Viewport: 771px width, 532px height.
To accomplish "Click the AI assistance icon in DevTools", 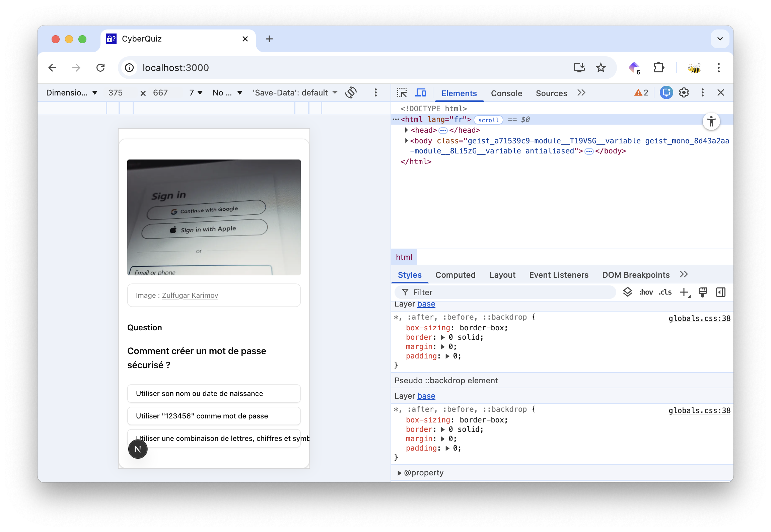I will pyautogui.click(x=666, y=93).
